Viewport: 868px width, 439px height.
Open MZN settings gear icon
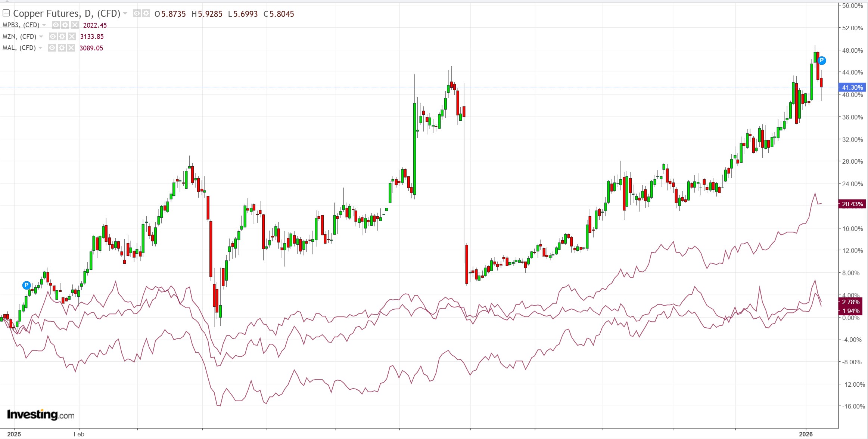coord(62,36)
